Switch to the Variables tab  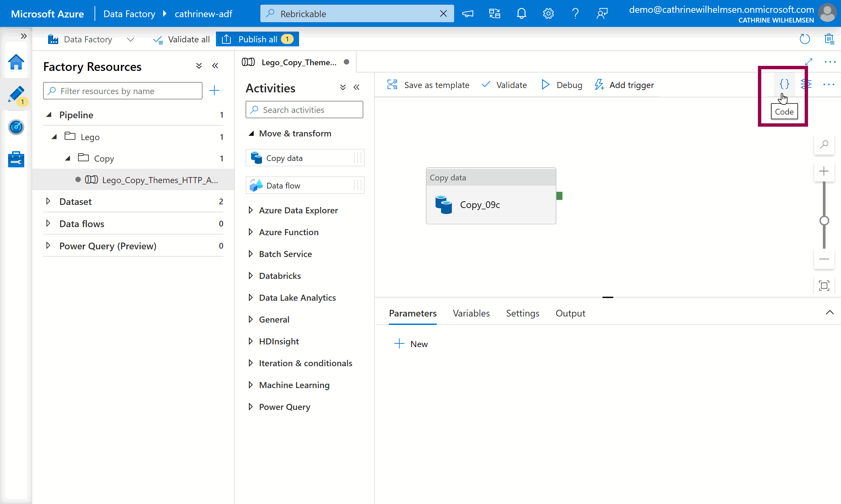(x=471, y=313)
